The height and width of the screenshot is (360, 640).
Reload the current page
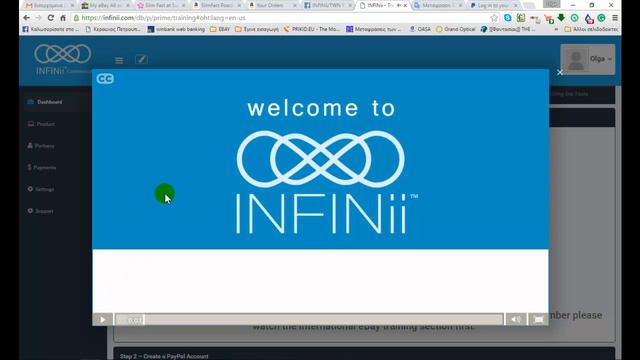tap(51, 18)
